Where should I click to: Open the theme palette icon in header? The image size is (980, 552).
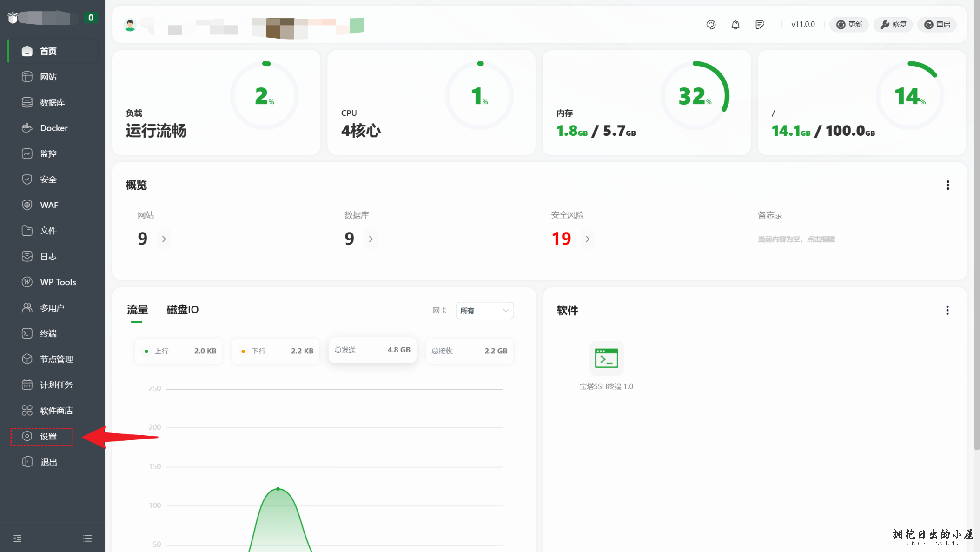click(x=711, y=25)
